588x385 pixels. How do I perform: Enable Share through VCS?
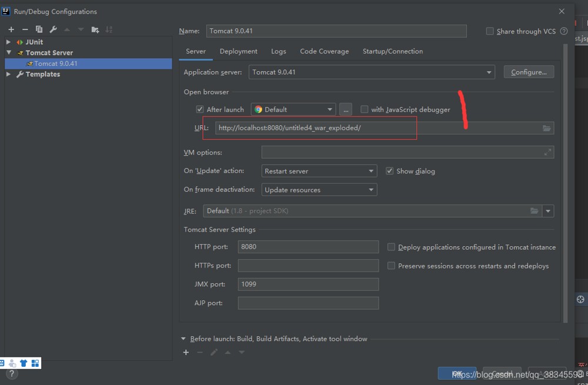coord(490,31)
